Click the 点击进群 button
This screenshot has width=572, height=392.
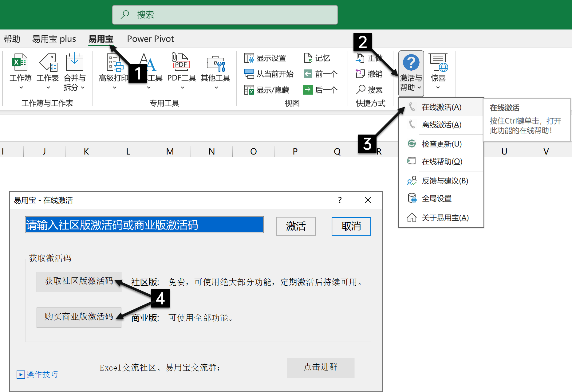[321, 368]
